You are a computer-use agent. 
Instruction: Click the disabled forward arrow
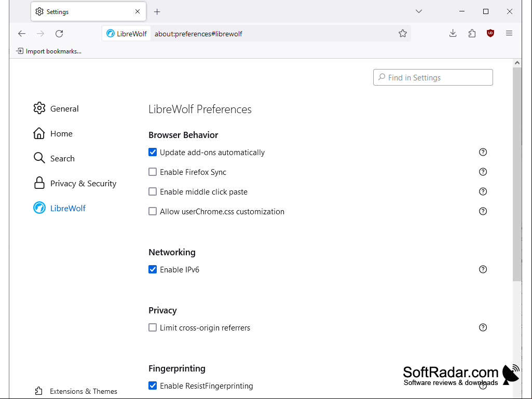click(x=40, y=34)
